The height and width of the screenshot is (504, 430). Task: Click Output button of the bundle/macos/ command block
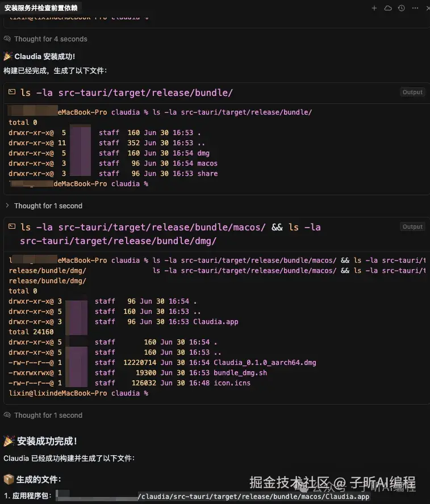[x=412, y=226]
